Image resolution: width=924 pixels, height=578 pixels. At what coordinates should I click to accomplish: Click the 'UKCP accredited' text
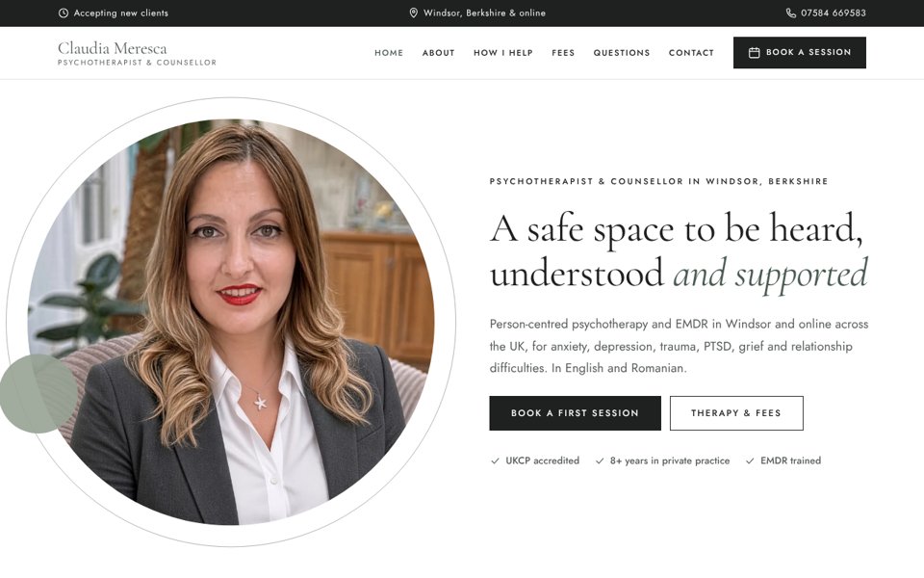tap(542, 460)
